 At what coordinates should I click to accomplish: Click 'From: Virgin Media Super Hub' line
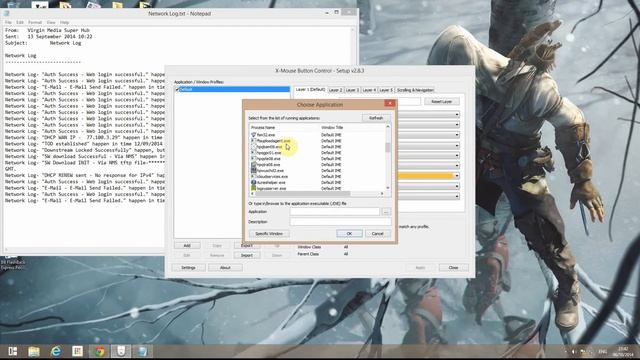47,30
